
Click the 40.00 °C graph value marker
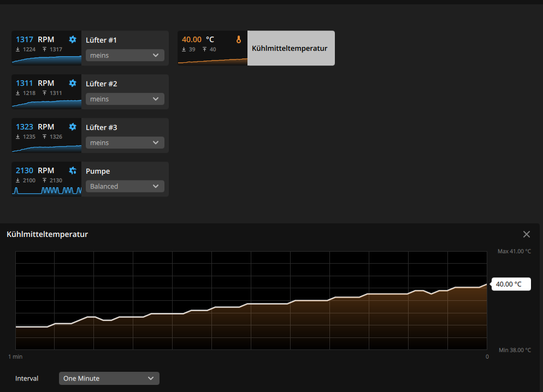(511, 284)
